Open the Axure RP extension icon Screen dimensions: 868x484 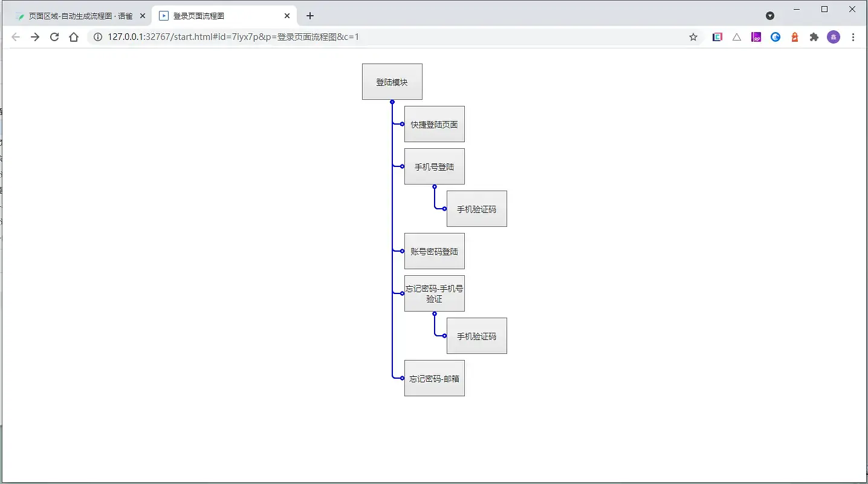(756, 37)
